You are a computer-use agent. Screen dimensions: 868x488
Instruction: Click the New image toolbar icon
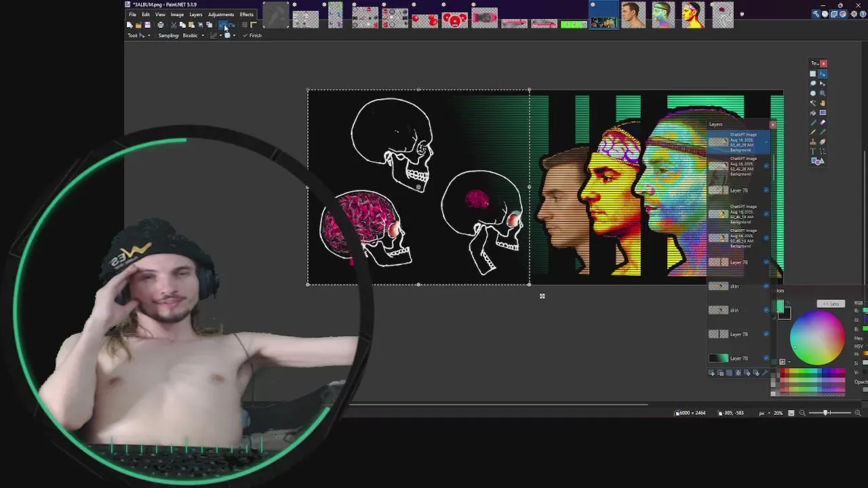(130, 25)
